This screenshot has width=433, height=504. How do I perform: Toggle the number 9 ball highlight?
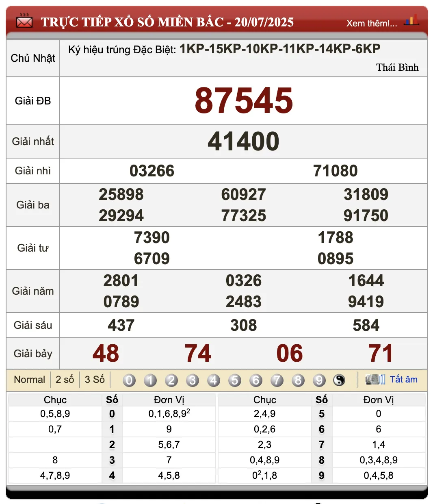point(319,380)
